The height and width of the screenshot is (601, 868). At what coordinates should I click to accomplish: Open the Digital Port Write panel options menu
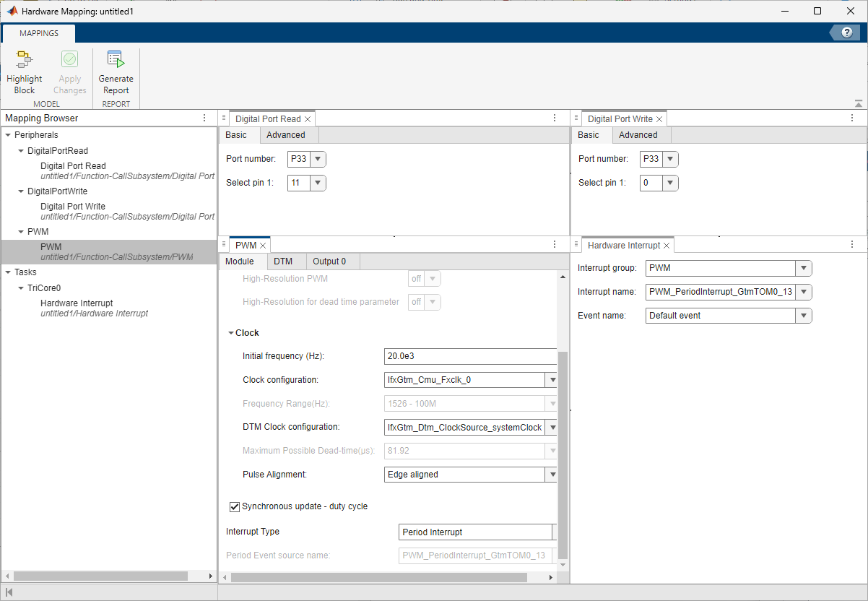coord(851,118)
